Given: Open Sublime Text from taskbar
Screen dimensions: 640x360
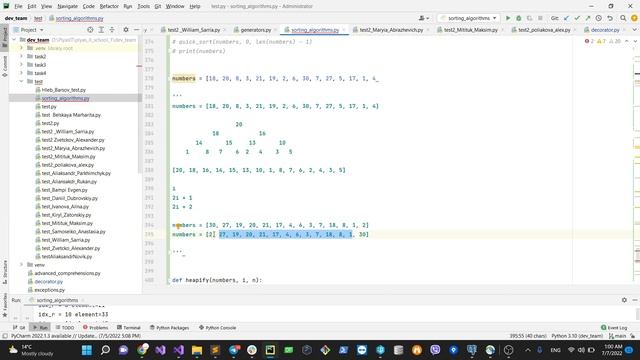Looking at the screenshot, I should tap(215, 350).
